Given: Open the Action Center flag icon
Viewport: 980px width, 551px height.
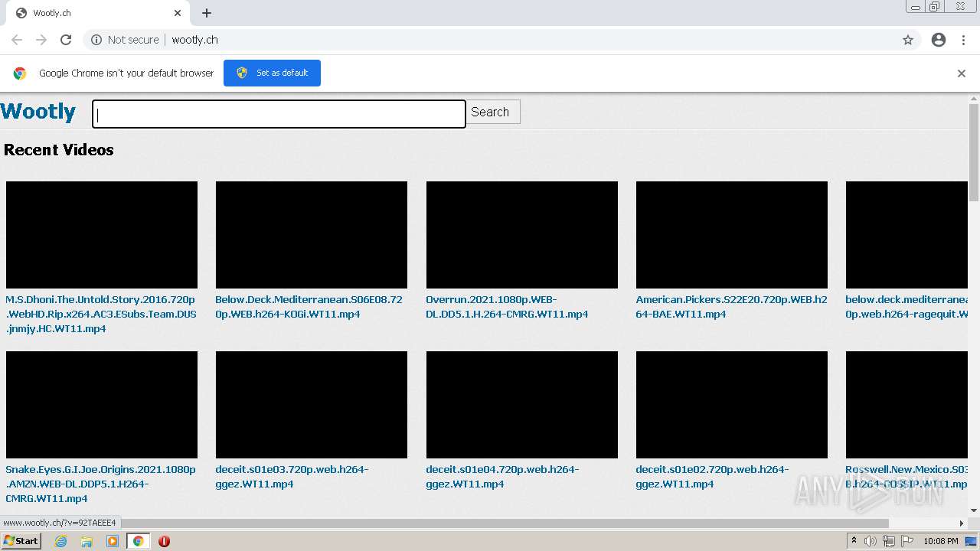Looking at the screenshot, I should pos(906,541).
